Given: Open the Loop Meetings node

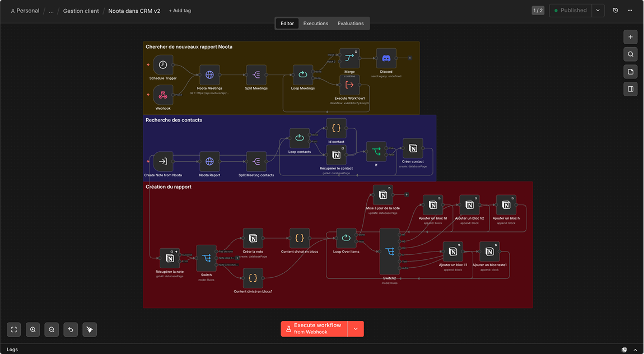Looking at the screenshot, I should pyautogui.click(x=303, y=75).
